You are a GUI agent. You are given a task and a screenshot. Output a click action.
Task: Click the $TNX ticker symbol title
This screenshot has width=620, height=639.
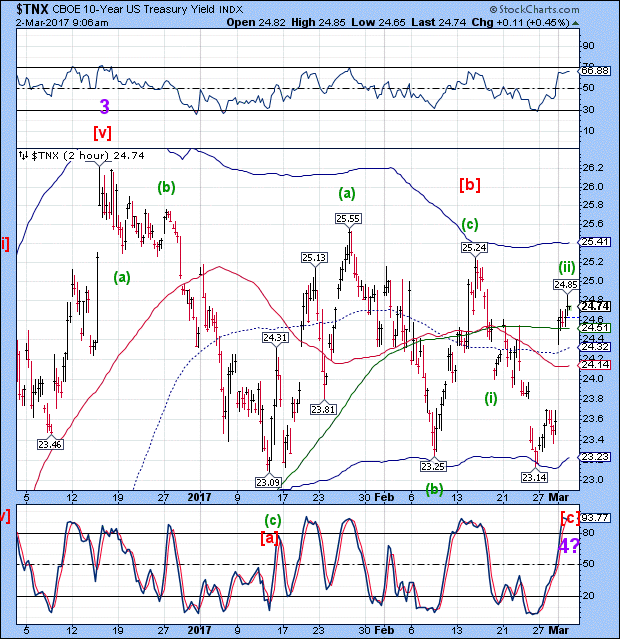[x=33, y=9]
